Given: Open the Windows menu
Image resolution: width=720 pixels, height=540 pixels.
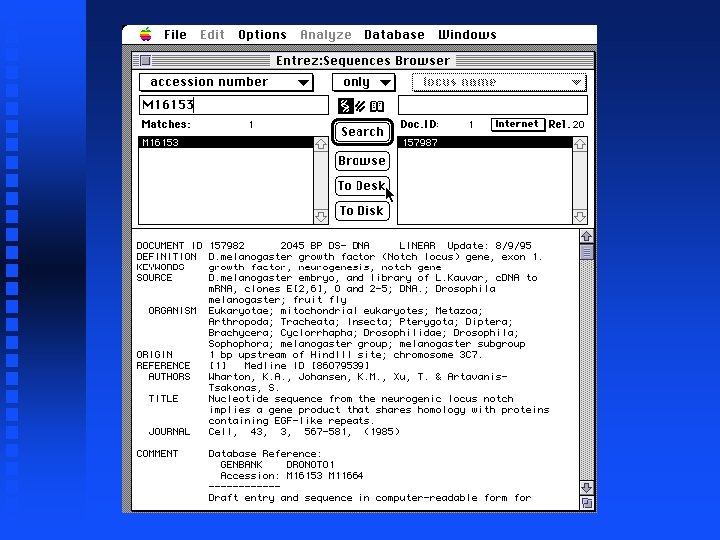Looking at the screenshot, I should (467, 35).
